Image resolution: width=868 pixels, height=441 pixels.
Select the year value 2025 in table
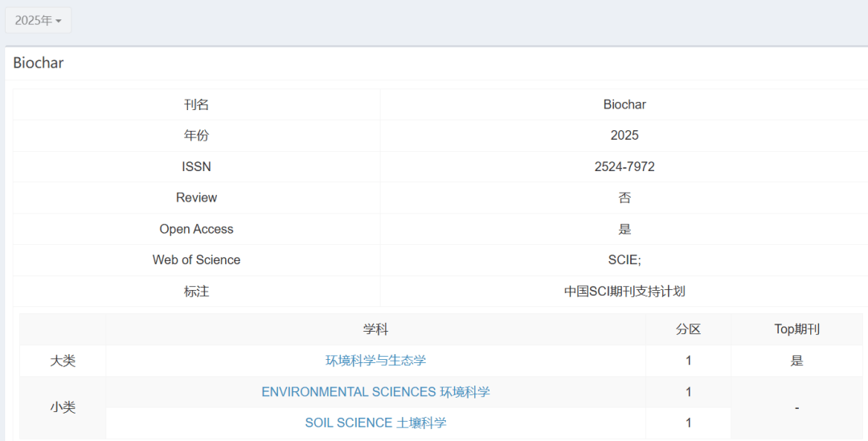click(x=624, y=136)
